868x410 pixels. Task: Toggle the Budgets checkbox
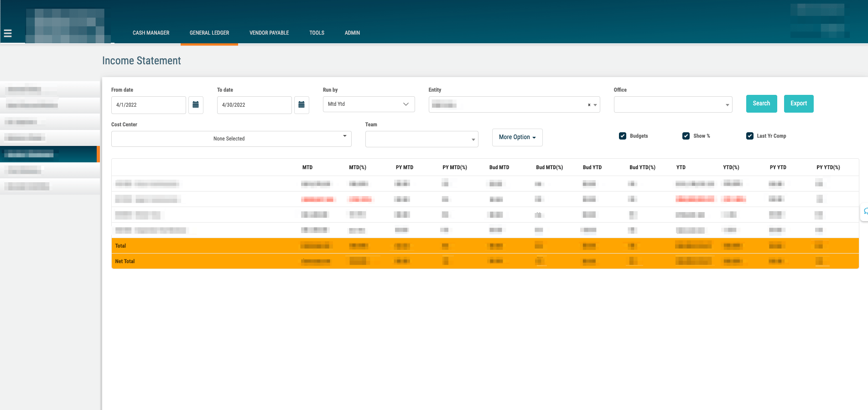pos(623,136)
